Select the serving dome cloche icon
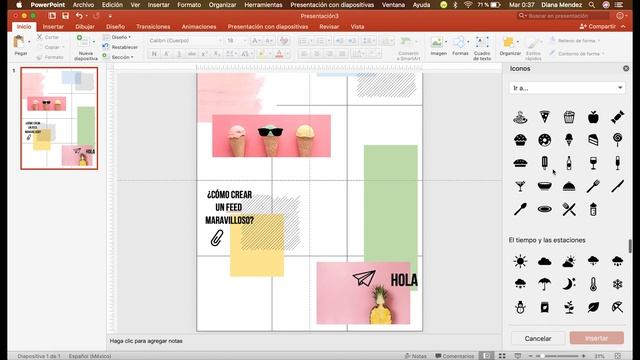The width and height of the screenshot is (640, 360). (x=569, y=186)
